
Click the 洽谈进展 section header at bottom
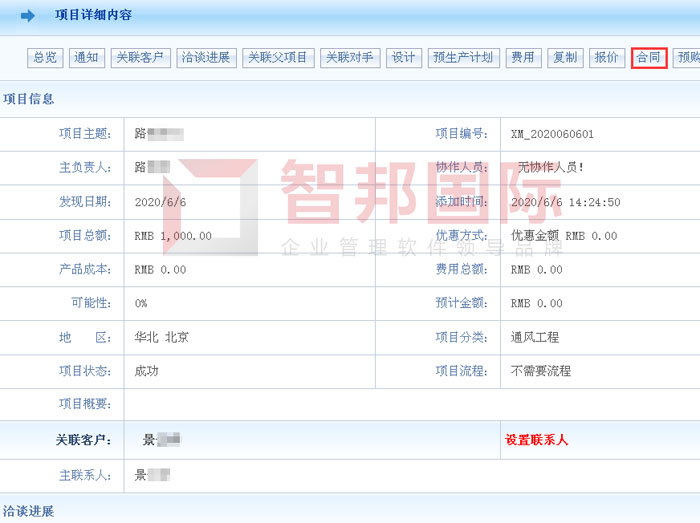tap(29, 512)
